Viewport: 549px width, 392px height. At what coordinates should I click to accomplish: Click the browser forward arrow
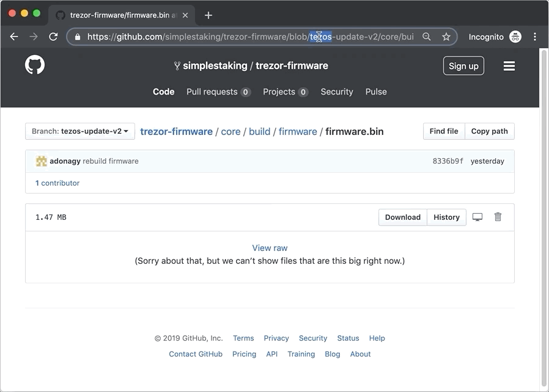pos(34,37)
